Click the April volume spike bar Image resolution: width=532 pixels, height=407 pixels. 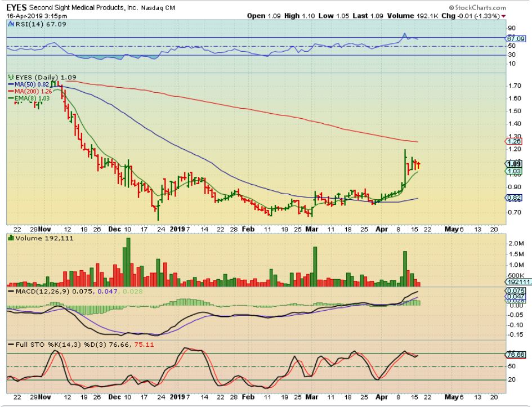[405, 269]
